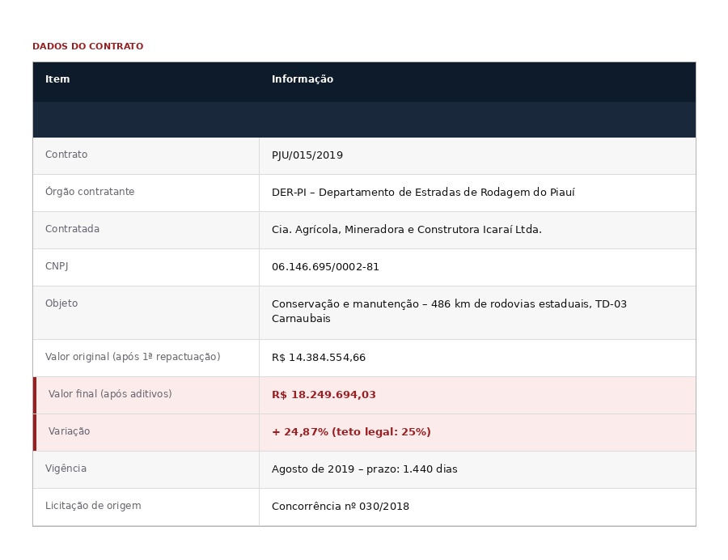Click the Valor original label
The height and width of the screenshot is (560, 728).
click(x=133, y=357)
